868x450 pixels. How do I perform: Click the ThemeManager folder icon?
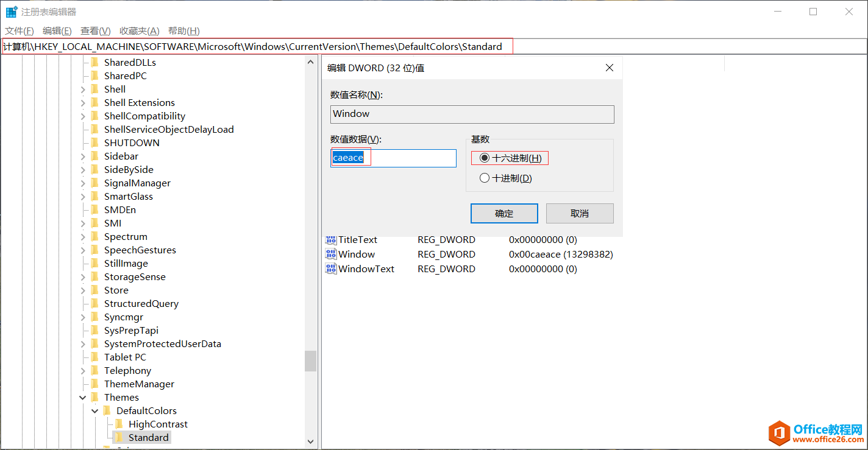coord(94,384)
